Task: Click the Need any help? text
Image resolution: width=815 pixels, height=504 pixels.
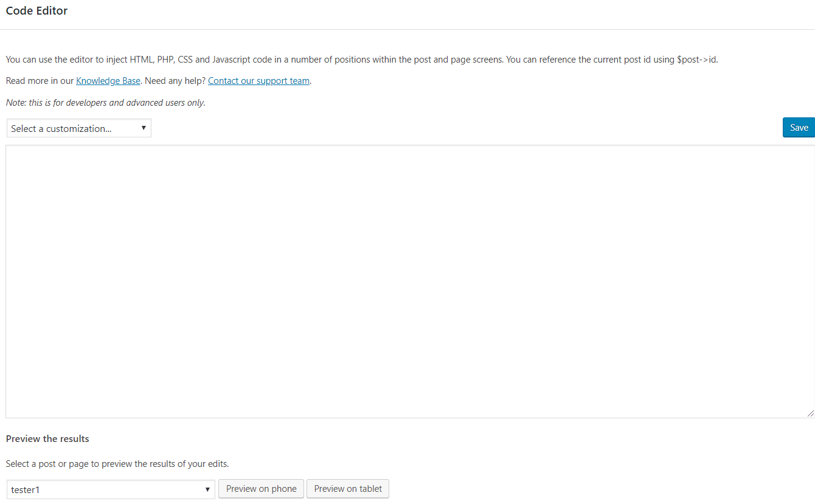Action: [x=175, y=81]
